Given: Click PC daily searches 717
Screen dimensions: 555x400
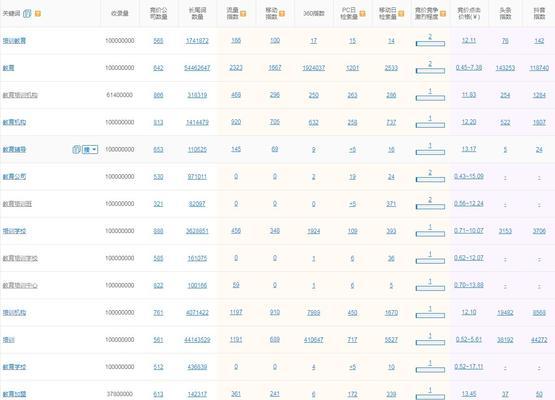Looking at the screenshot, I should 352,339.
